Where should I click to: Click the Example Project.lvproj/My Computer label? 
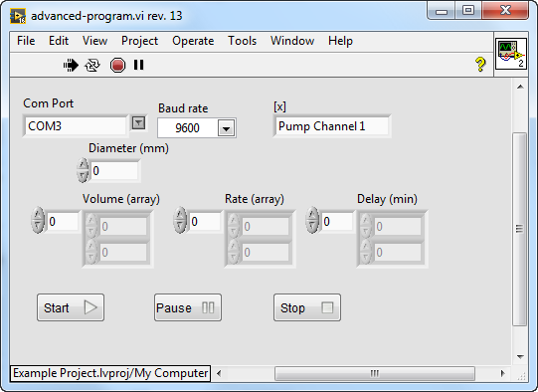coord(110,373)
